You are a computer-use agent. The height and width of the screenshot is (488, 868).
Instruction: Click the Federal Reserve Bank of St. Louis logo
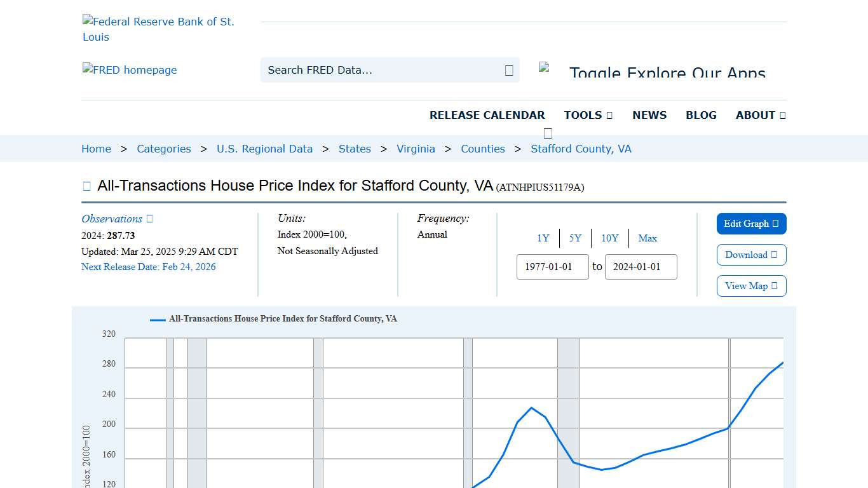(x=158, y=29)
